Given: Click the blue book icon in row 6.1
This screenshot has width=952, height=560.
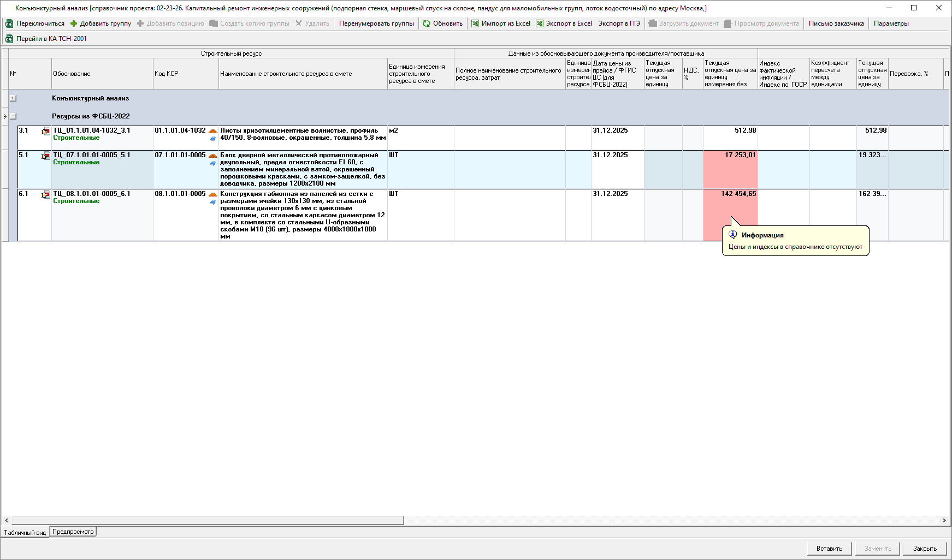Looking at the screenshot, I should point(213,202).
